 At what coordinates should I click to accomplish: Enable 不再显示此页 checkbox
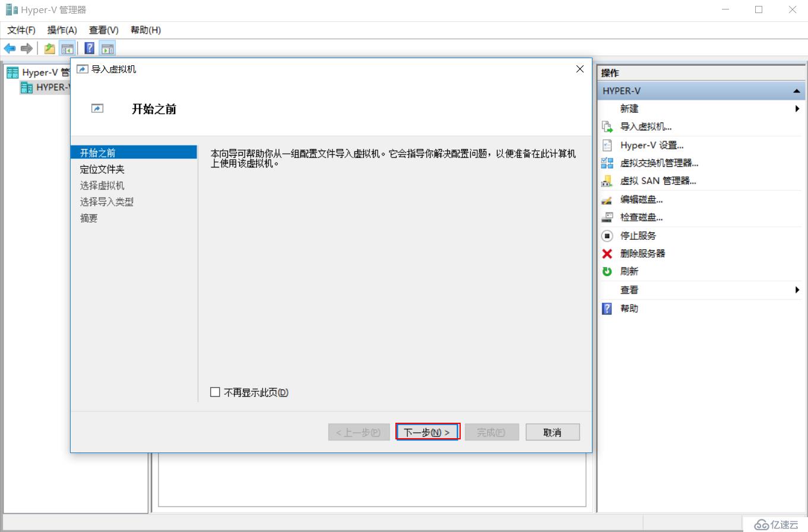pos(215,392)
